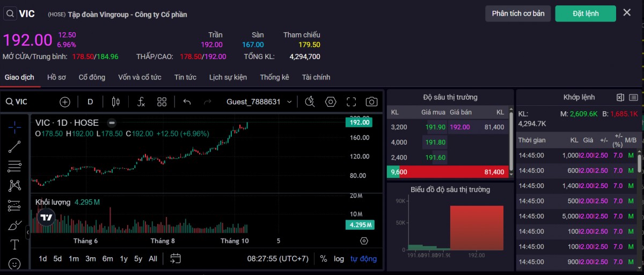
Task: Select the trend line drawing tool
Action: click(x=14, y=147)
